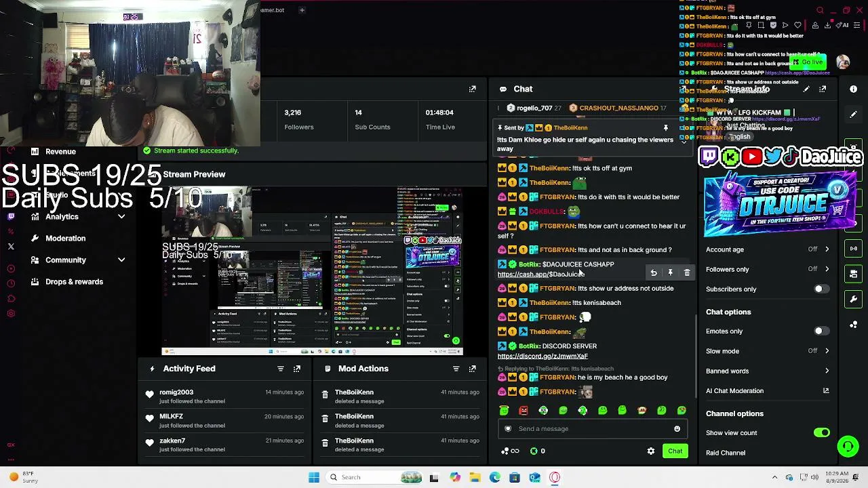Click the first green emote in quick emote row
The image size is (868, 488).
(x=504, y=411)
